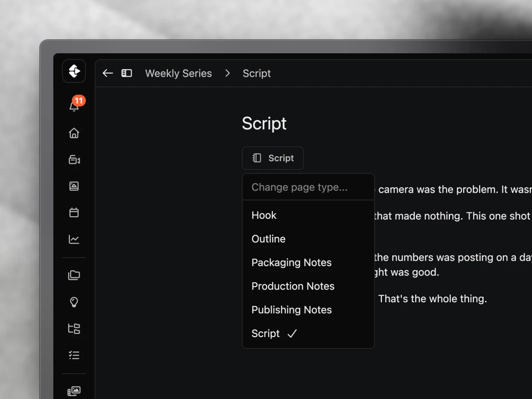Open the app logo home button

tap(74, 71)
